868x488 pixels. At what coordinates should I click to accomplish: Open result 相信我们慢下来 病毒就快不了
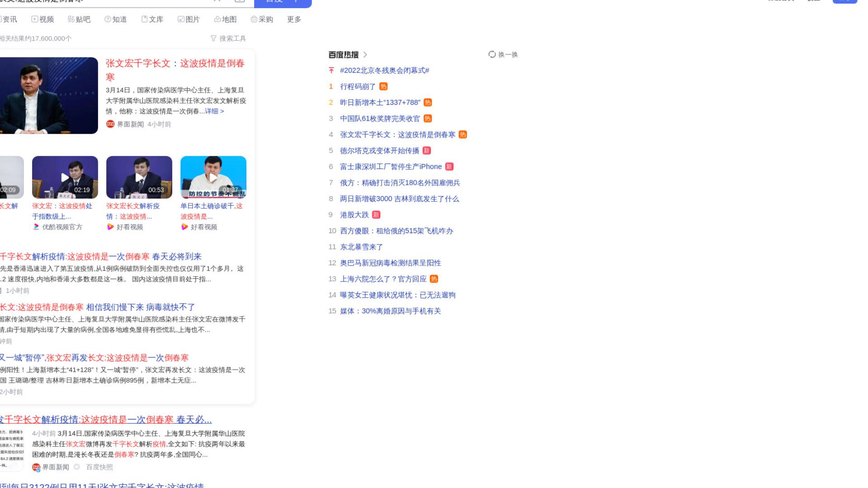(x=97, y=307)
